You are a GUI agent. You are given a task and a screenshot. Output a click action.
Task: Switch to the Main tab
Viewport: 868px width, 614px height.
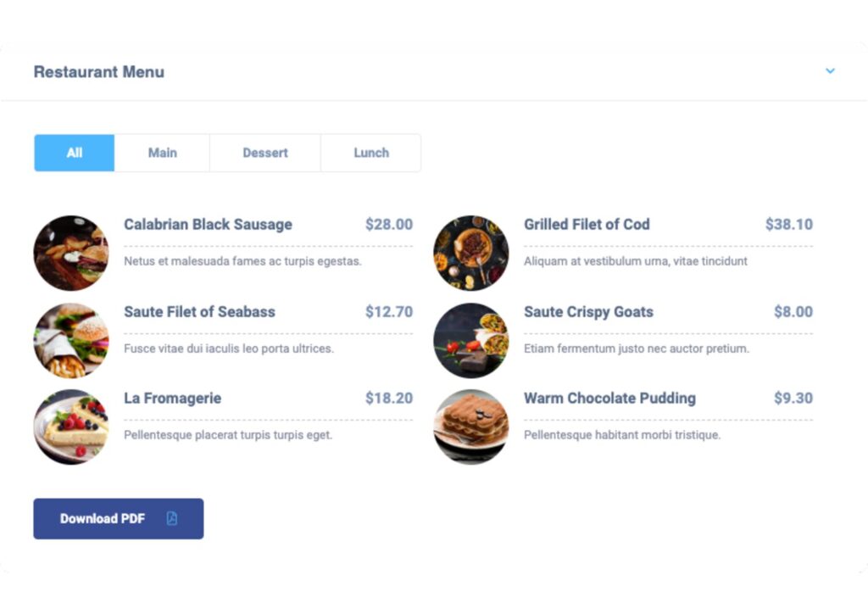point(162,153)
